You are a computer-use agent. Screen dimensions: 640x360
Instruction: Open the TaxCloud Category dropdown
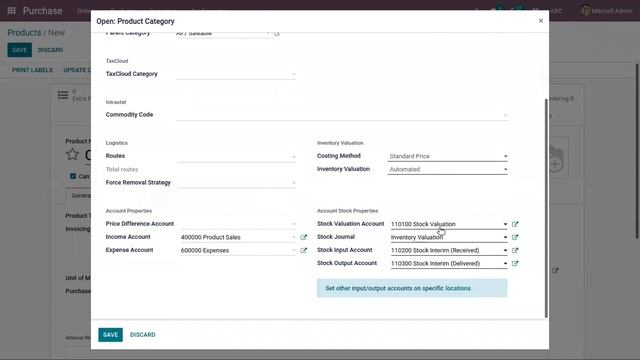[x=236, y=74]
